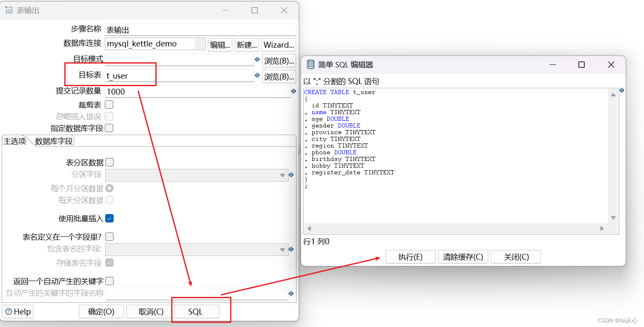The image size is (644, 327).
Task: Click the variable icon in SQL editor top-right corner
Action: coord(621,90)
